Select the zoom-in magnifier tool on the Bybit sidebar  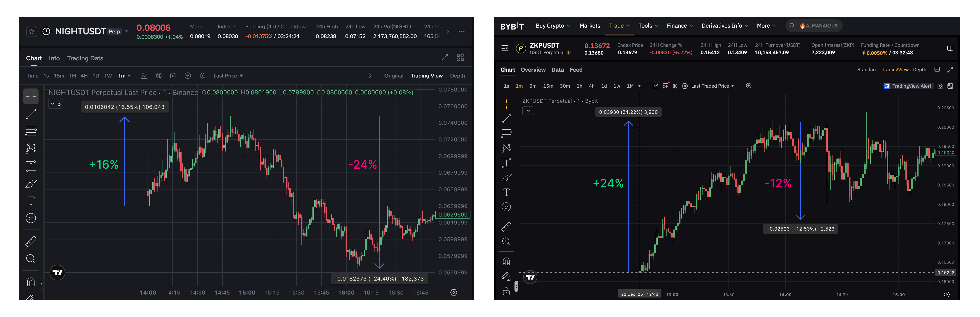click(x=506, y=241)
